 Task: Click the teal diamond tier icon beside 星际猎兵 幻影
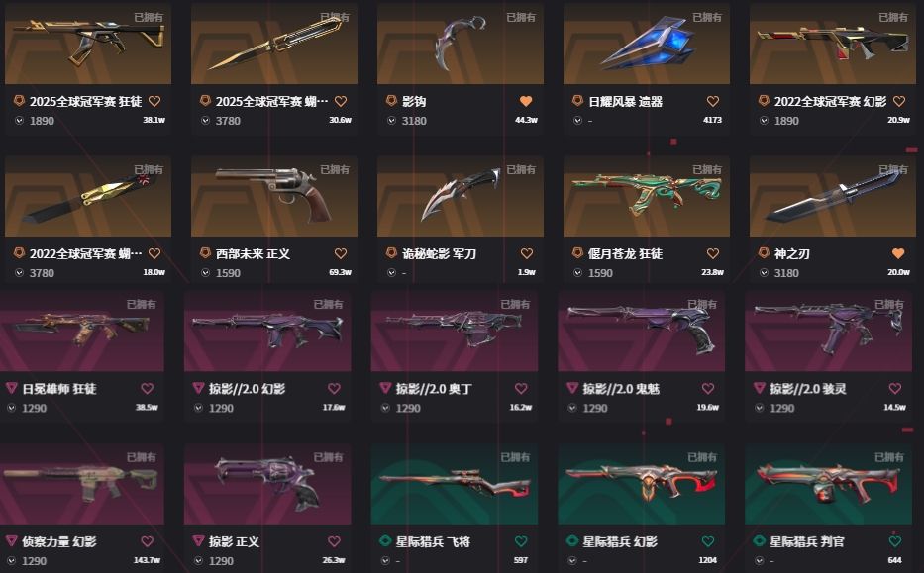pos(571,540)
